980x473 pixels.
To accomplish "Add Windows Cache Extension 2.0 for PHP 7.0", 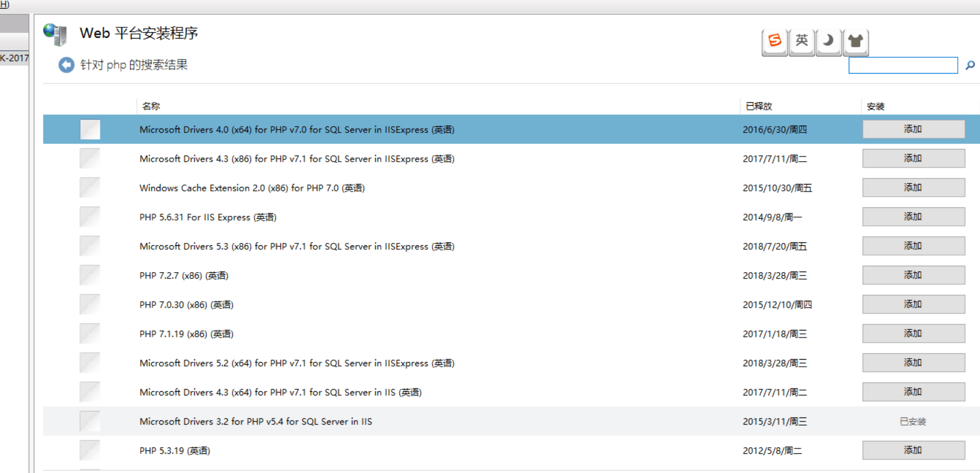I will coord(913,187).
